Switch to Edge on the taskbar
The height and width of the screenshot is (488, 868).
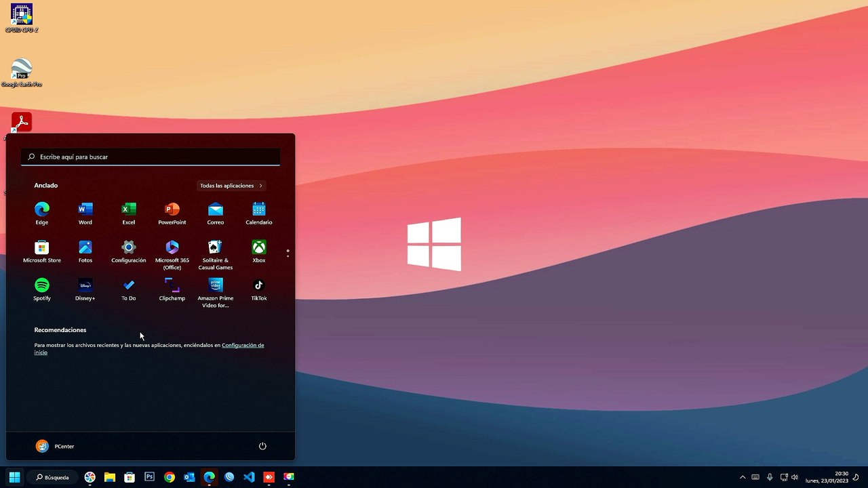pos(210,477)
